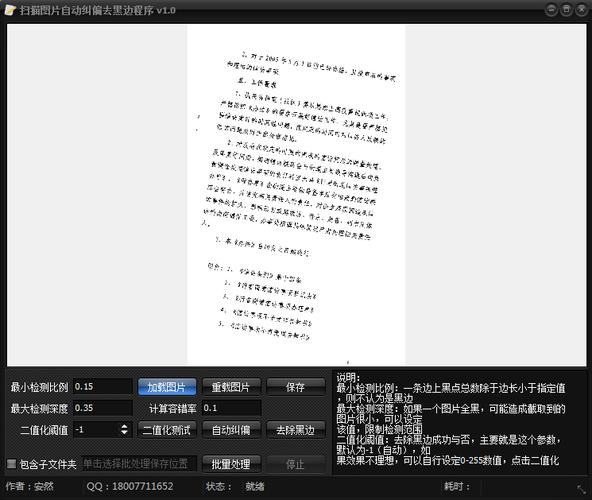
Task: Click the resize grip icon in the status bar
Action: click(581, 489)
